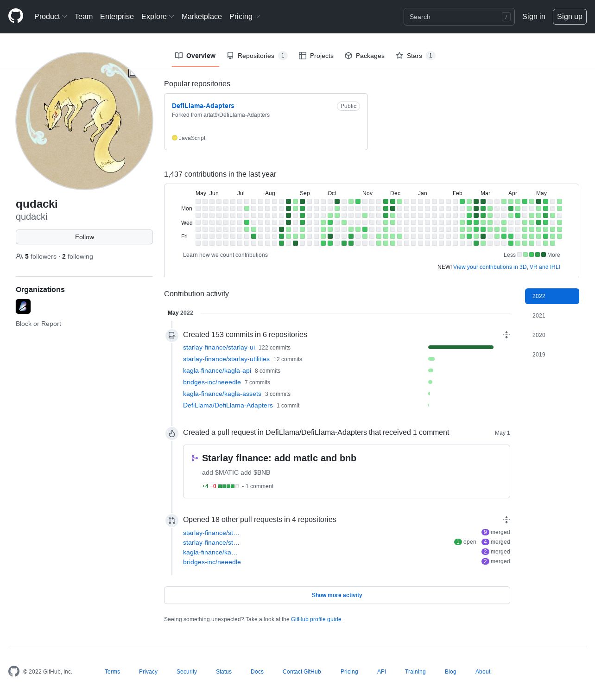This screenshot has height=700, width=595.
Task: Open the Terms footer link
Action: point(112,672)
